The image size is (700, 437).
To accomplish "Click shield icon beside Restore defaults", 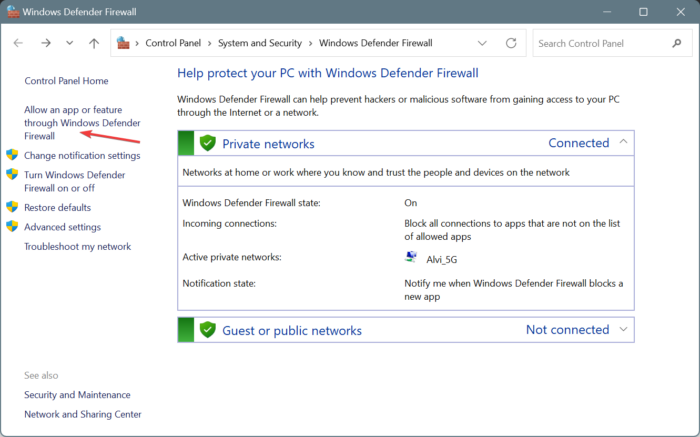I will [12, 207].
